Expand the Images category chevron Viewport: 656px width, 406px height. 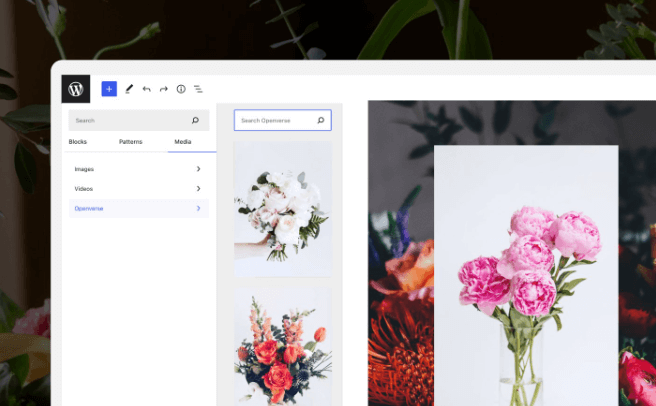198,169
